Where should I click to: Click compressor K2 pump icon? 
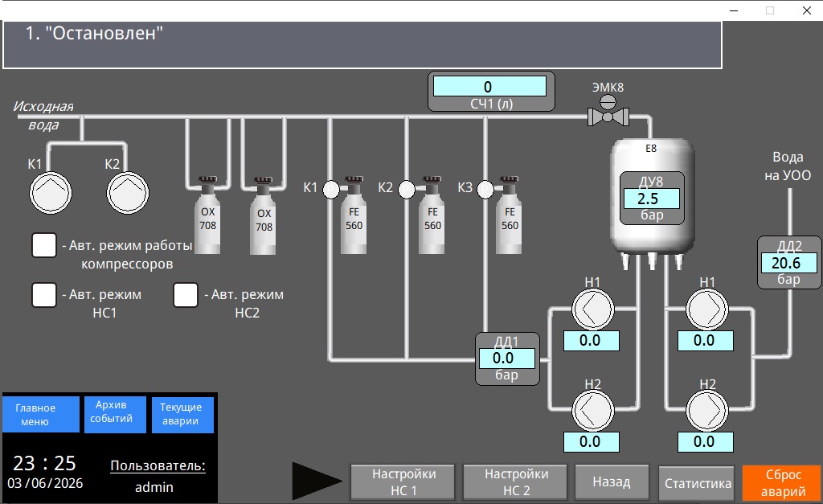tap(128, 193)
